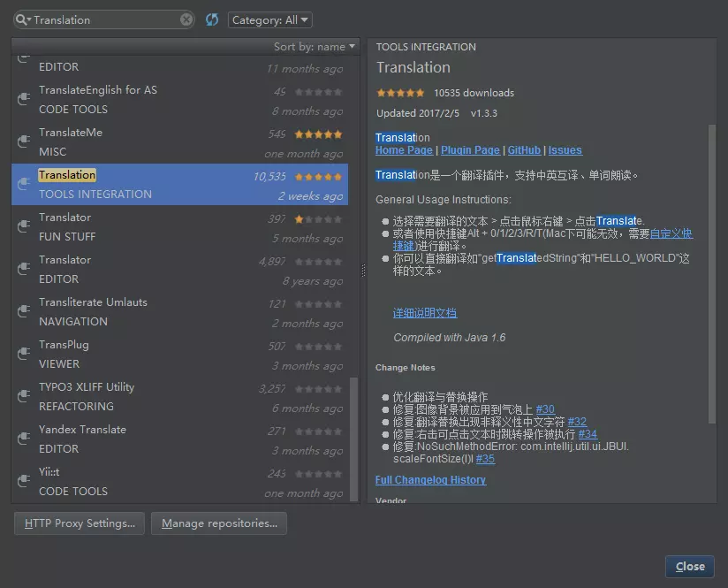The width and height of the screenshot is (728, 588).
Task: Click inside the plugin search field
Action: 106,20
